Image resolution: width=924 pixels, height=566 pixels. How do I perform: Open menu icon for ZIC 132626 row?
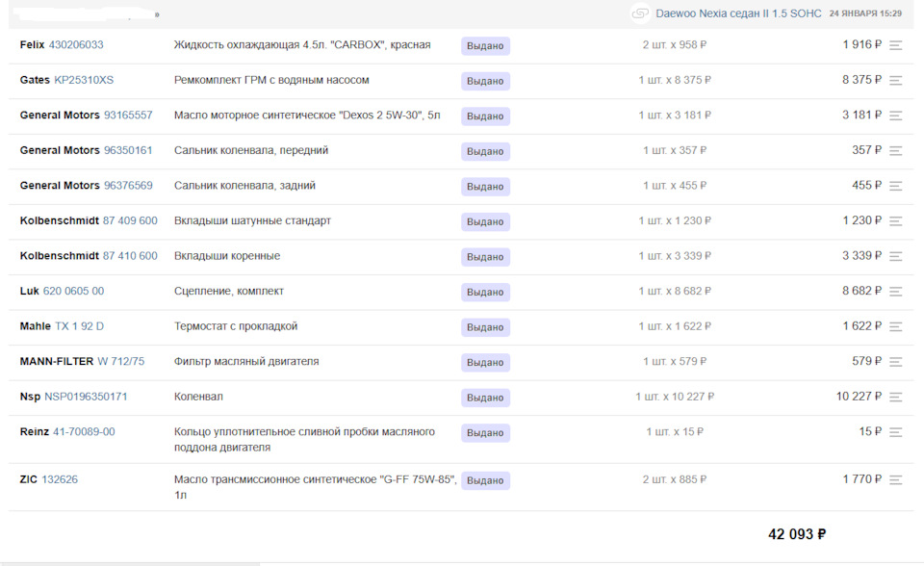coord(896,480)
